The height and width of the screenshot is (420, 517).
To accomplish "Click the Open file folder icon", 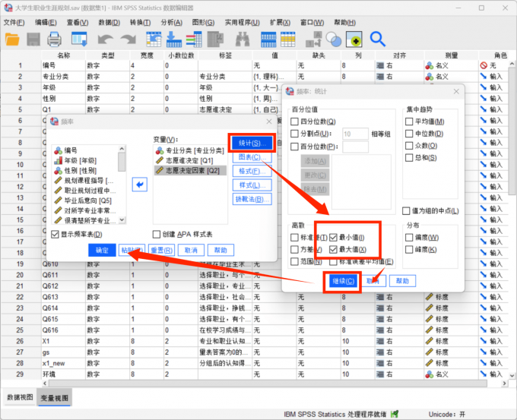I will pos(12,39).
